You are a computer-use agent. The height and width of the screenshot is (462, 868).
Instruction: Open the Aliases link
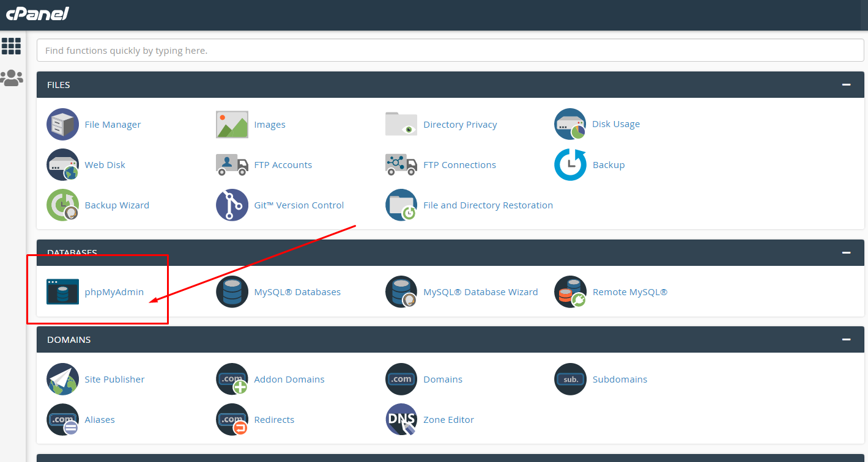pyautogui.click(x=100, y=420)
